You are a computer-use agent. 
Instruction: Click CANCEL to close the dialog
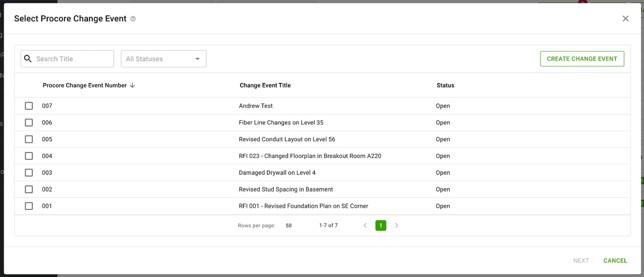pos(615,261)
